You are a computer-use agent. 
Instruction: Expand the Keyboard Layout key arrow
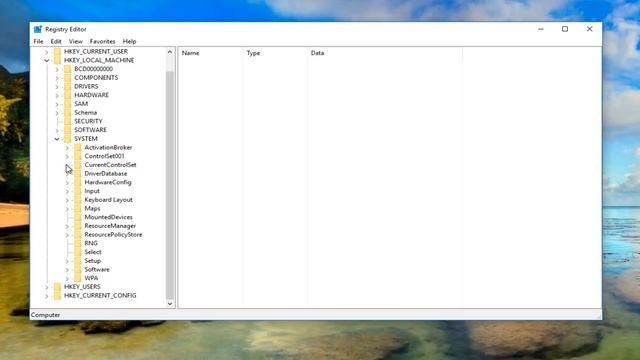coord(67,200)
